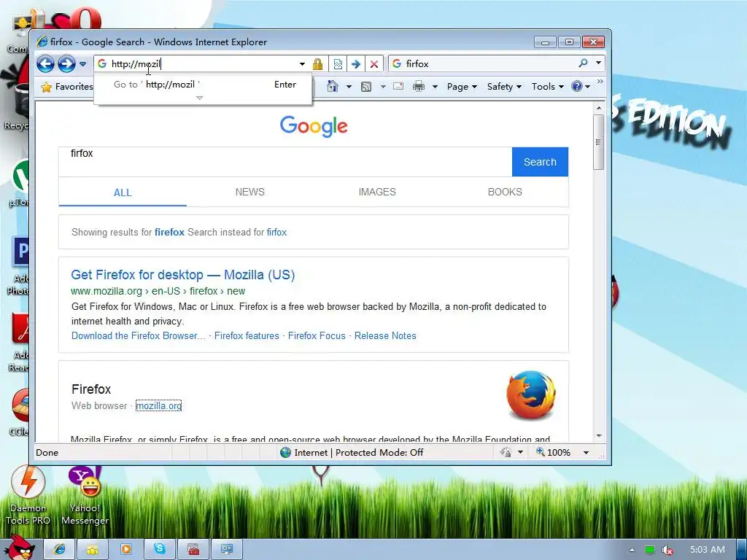The width and height of the screenshot is (747, 560).
Task: Click the Print icon
Action: tap(419, 86)
